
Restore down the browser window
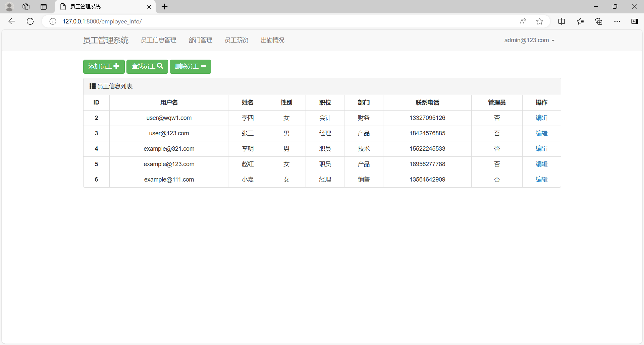(x=615, y=7)
